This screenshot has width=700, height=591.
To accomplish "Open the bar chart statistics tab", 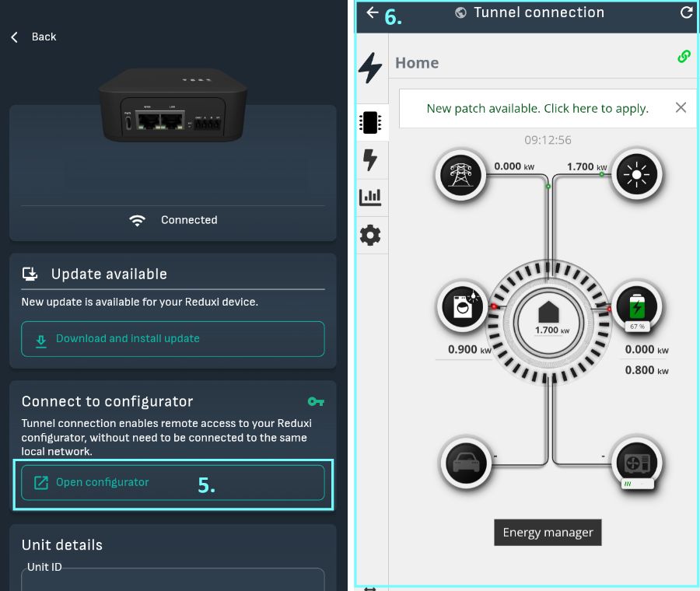I will (370, 198).
